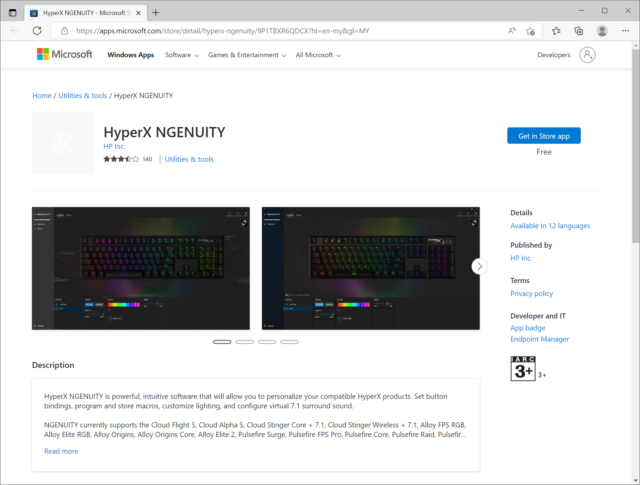Open the first keyboard screenshot thumbnail

141,268
